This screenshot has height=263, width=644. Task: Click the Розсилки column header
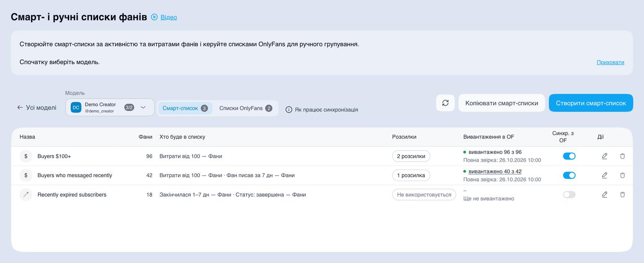[404, 137]
